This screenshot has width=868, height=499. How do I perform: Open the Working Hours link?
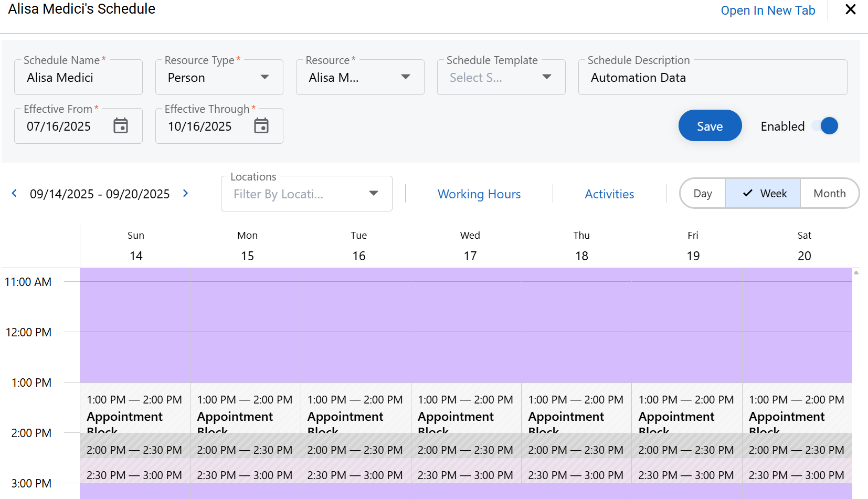point(479,194)
